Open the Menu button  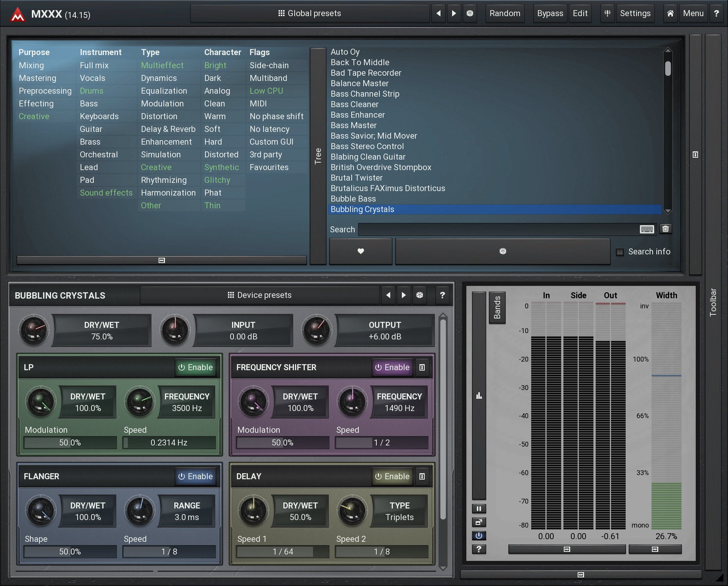693,13
